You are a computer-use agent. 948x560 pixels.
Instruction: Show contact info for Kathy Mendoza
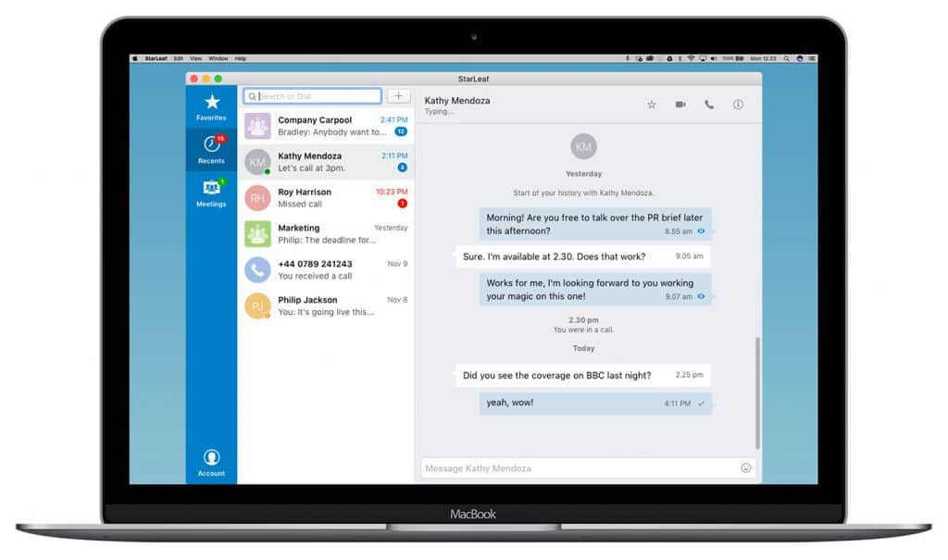click(738, 105)
